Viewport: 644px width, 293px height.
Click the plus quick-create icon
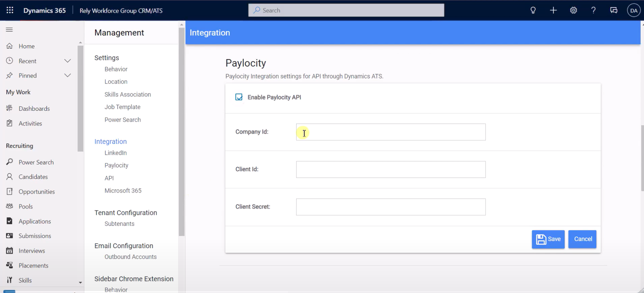coord(553,10)
